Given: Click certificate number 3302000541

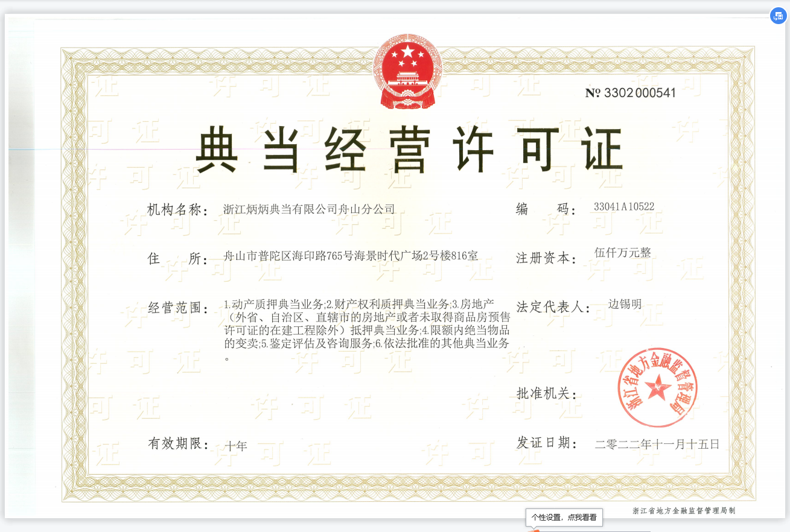Looking at the screenshot, I should point(631,93).
